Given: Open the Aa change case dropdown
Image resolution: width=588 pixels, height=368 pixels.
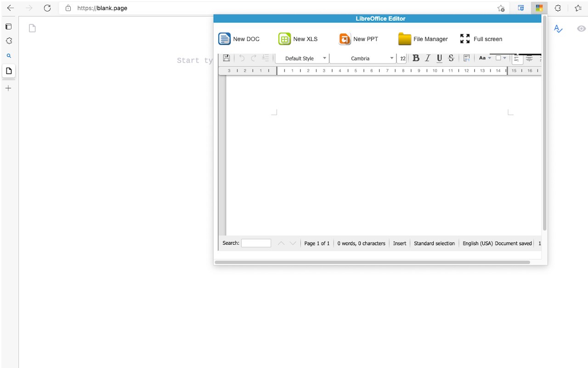Looking at the screenshot, I should (x=485, y=58).
